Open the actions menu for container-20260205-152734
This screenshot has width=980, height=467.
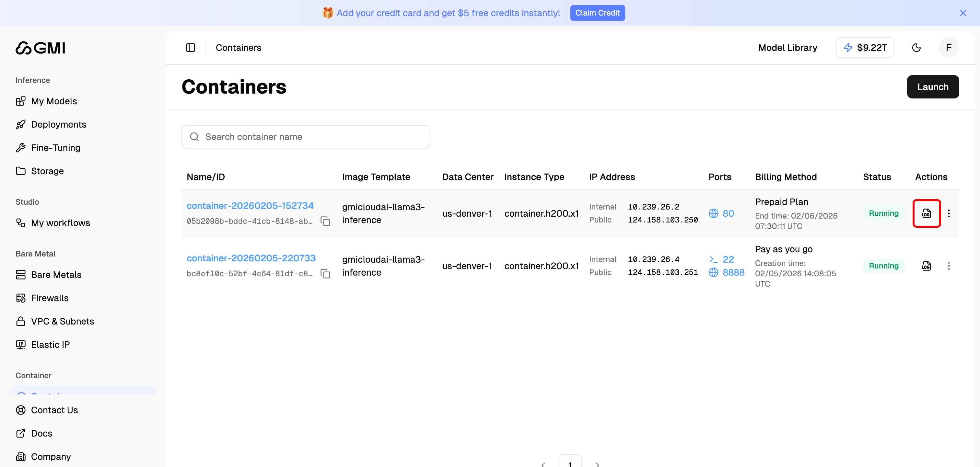(x=949, y=213)
